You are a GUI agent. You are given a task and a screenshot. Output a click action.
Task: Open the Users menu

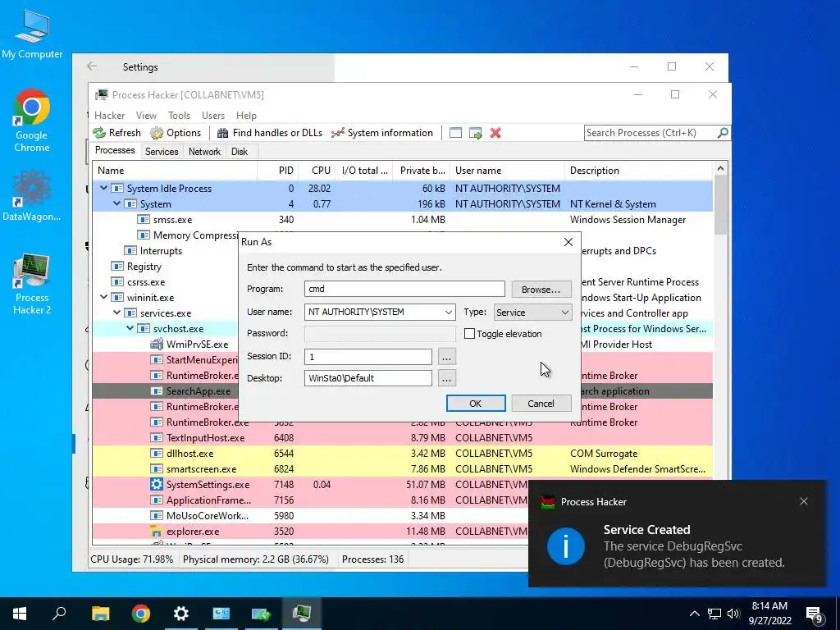(x=213, y=116)
